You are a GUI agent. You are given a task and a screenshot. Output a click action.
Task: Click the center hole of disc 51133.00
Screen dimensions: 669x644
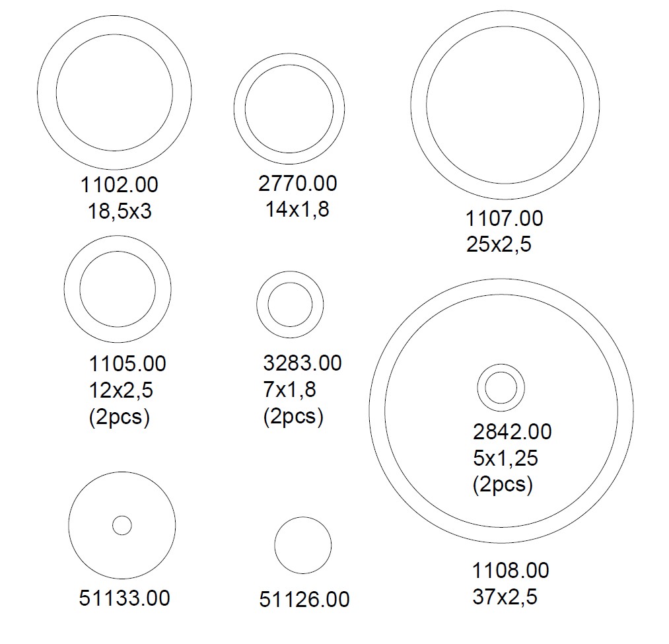click(x=122, y=526)
